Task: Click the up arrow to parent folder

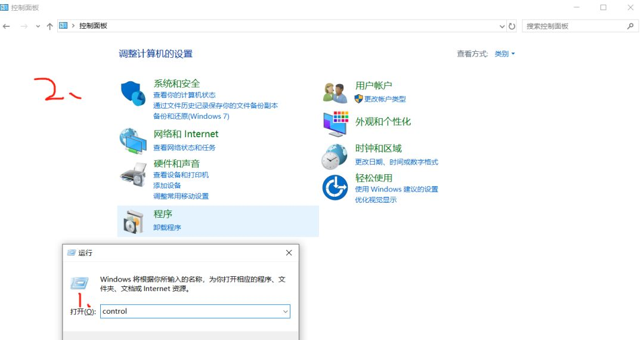Action: point(49,26)
